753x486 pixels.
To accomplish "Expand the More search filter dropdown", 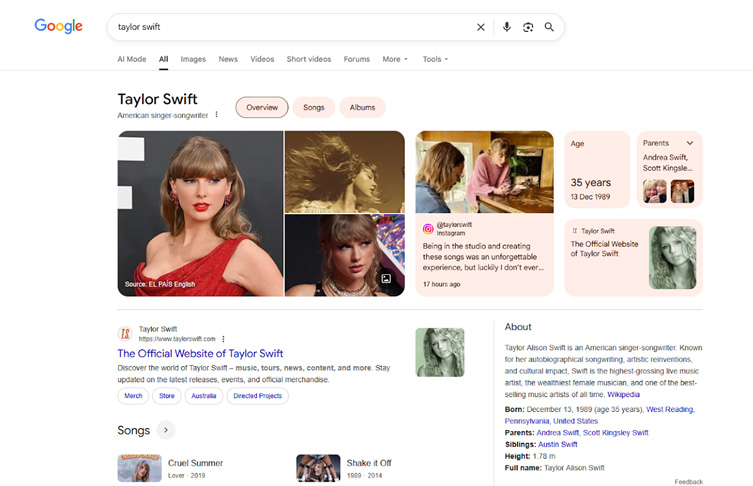I will [x=395, y=59].
